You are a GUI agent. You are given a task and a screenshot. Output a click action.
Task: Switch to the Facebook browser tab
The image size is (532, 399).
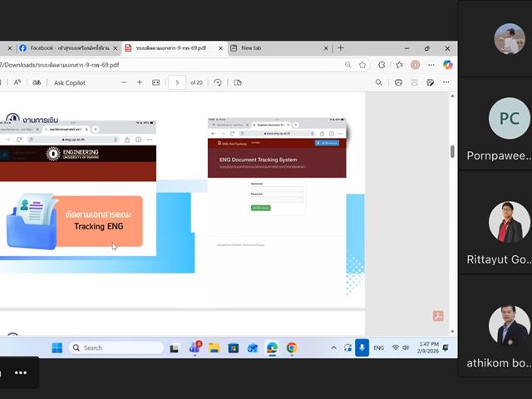[x=68, y=48]
